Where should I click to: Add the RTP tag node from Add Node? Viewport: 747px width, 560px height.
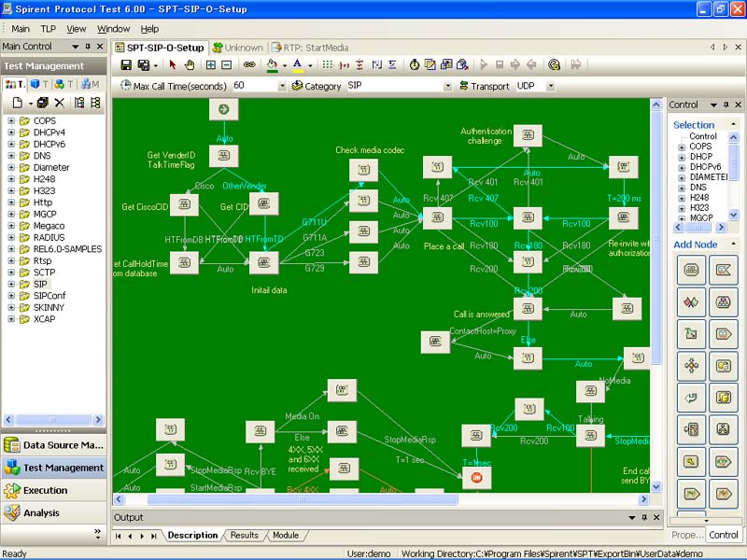click(x=723, y=461)
